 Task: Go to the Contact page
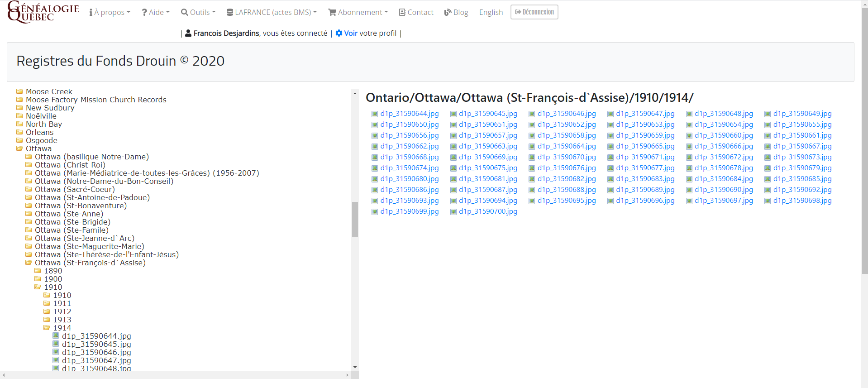(x=416, y=12)
